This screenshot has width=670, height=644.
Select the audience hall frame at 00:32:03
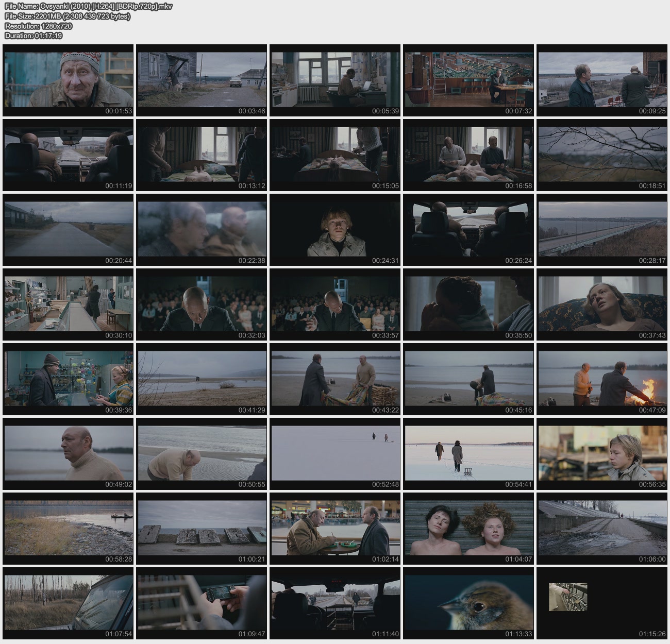202,304
